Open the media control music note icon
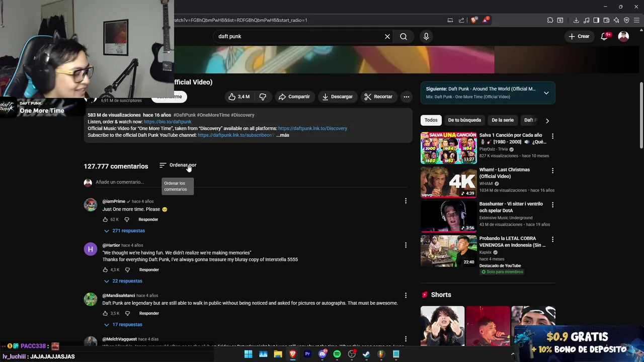This screenshot has height=362, width=644. tap(586, 20)
